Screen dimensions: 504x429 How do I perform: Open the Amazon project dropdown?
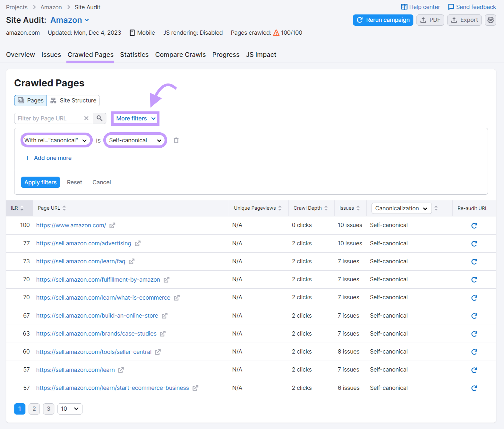pyautogui.click(x=70, y=20)
